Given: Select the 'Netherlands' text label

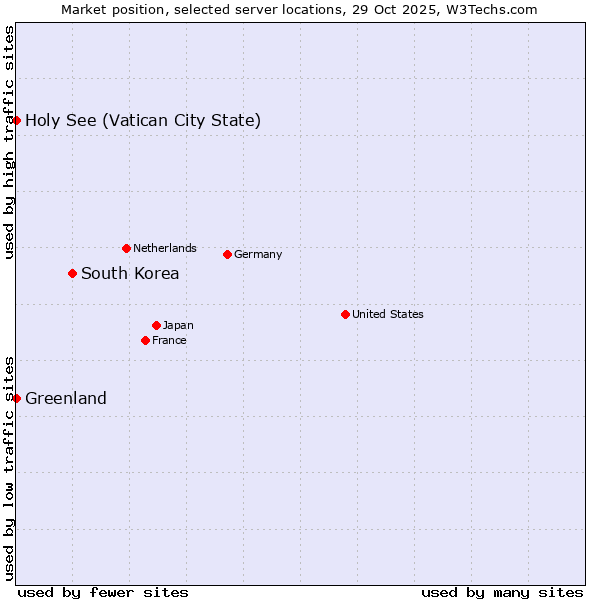Looking at the screenshot, I should click(x=165, y=248).
